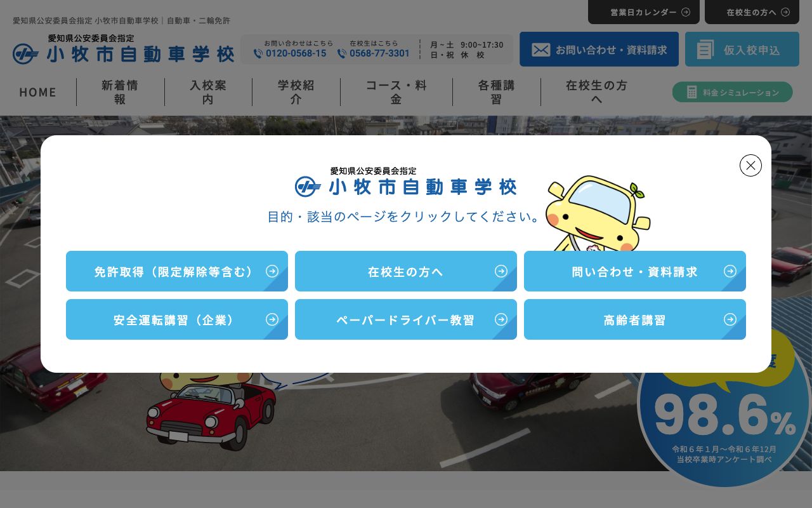Click the arrow circle icon on 免許取得 button
This screenshot has height=508, width=812.
pos(272,271)
